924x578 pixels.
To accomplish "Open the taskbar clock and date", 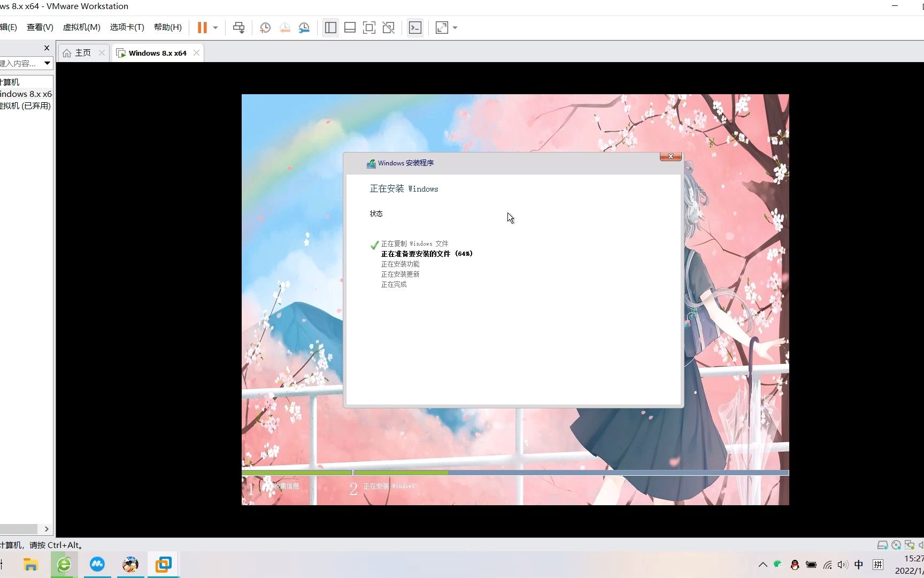I will pyautogui.click(x=909, y=565).
